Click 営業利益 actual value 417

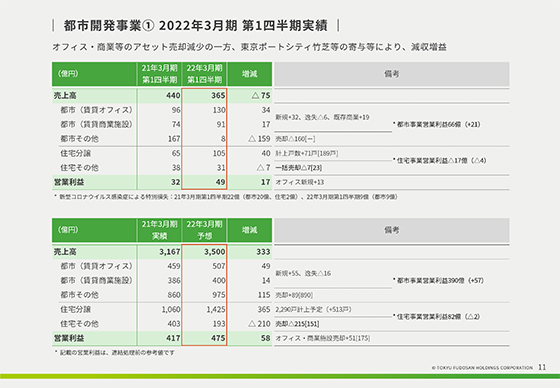173,338
